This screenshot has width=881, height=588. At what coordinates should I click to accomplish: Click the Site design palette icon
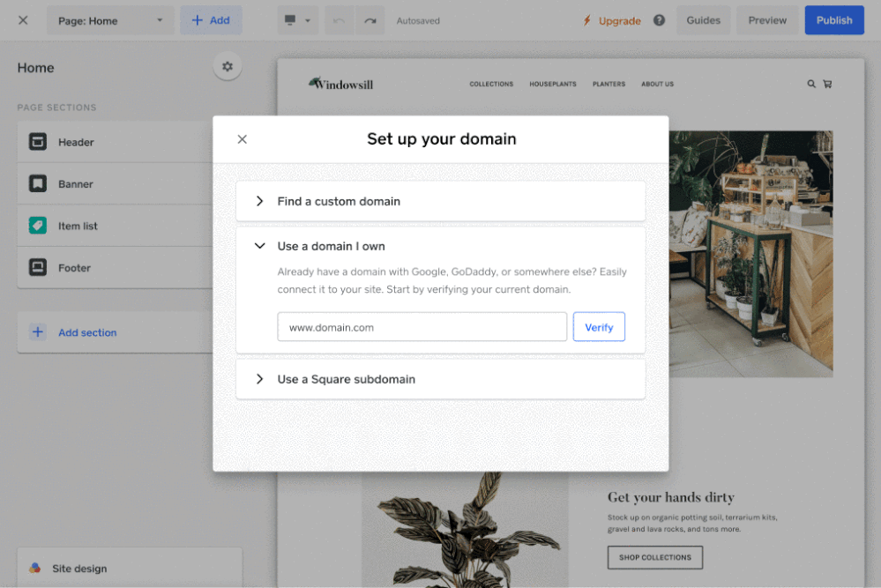[x=35, y=569]
